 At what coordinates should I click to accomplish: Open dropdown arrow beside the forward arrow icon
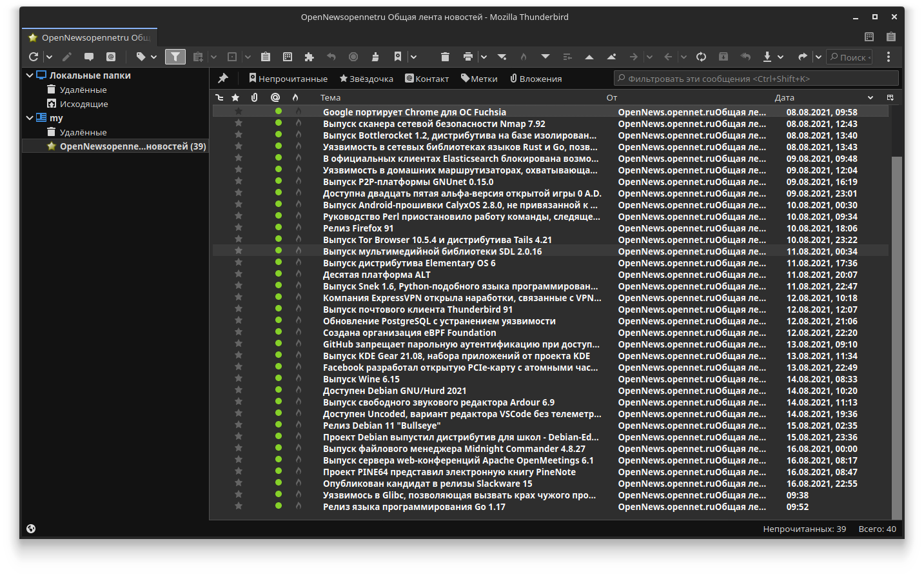pos(818,57)
